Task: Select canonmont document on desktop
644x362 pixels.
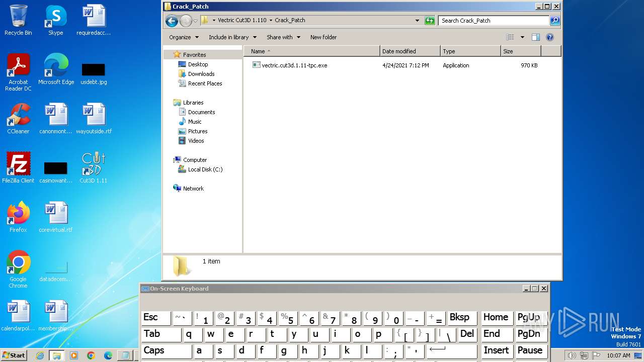Action: pos(56,119)
